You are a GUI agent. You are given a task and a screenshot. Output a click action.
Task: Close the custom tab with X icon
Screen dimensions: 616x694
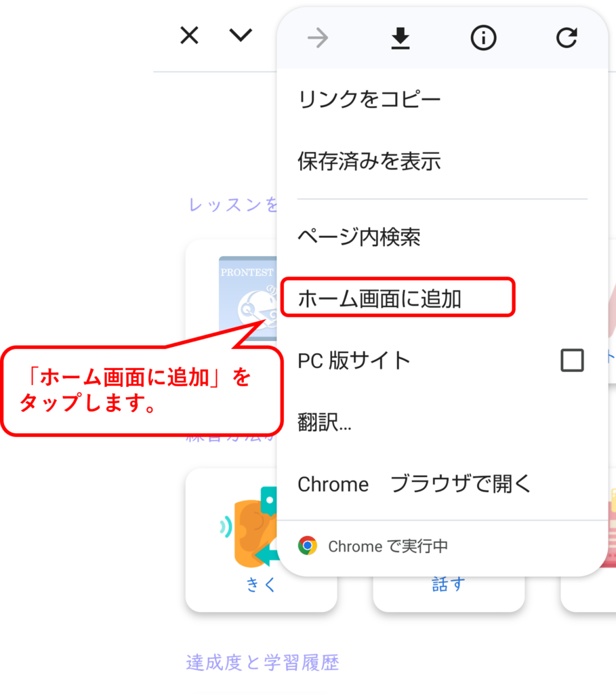(189, 35)
